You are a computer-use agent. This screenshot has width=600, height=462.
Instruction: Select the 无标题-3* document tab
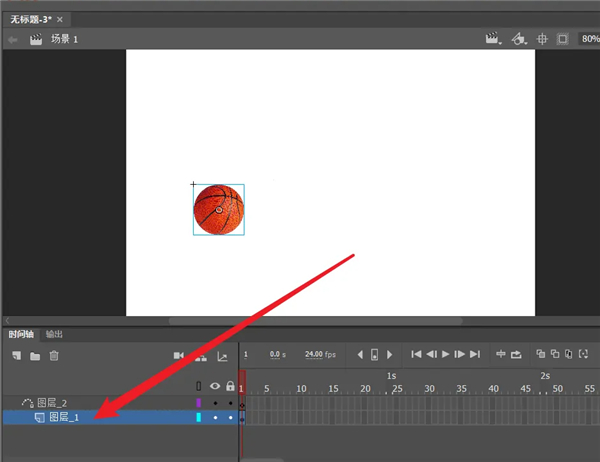coord(31,19)
